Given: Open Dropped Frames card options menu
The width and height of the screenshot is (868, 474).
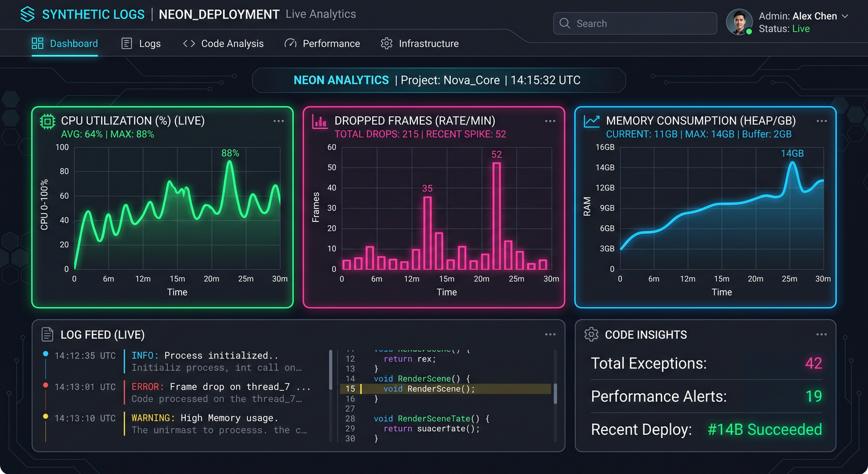Looking at the screenshot, I should coord(550,122).
